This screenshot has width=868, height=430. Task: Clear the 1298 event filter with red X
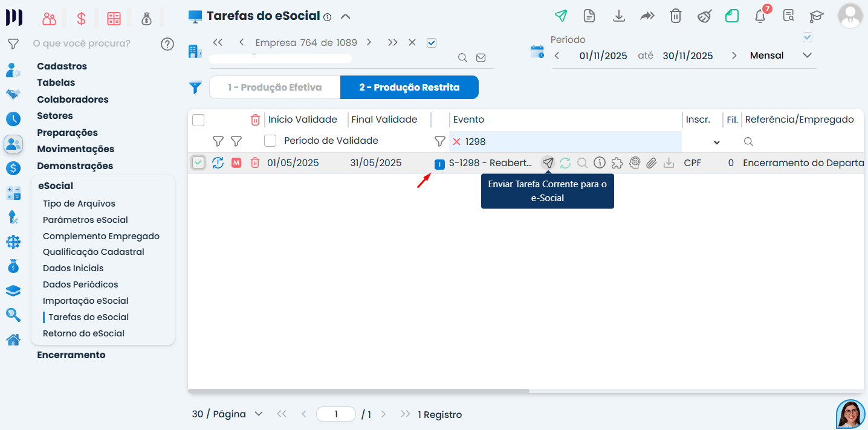click(456, 141)
